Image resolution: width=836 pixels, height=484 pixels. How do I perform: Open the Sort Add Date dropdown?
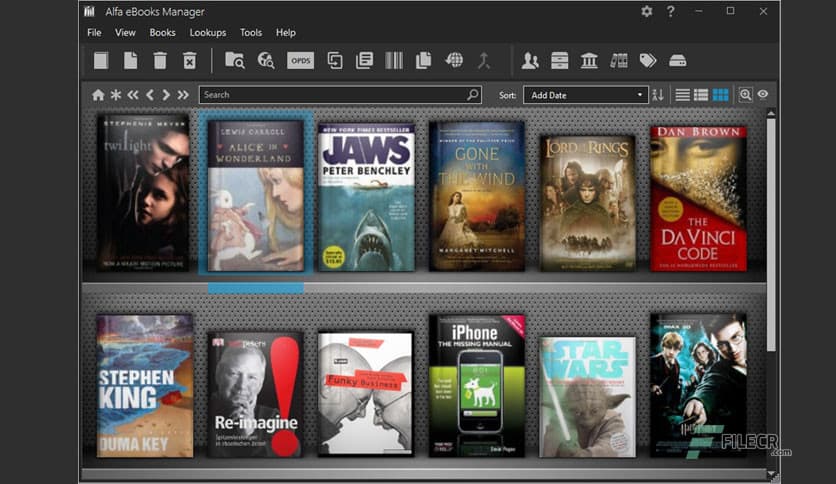click(585, 95)
